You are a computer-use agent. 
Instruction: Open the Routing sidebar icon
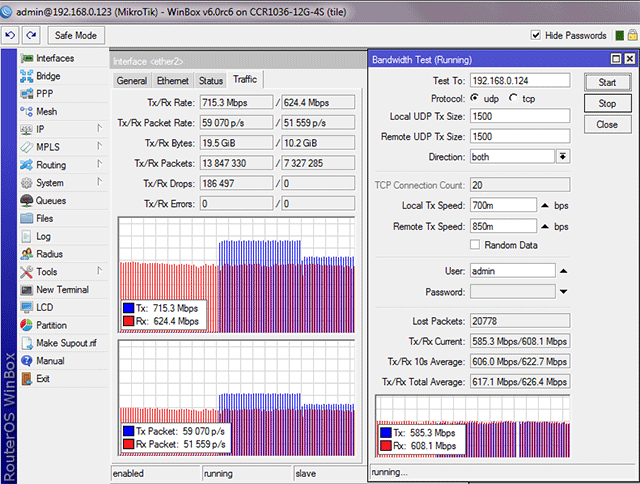(27, 165)
